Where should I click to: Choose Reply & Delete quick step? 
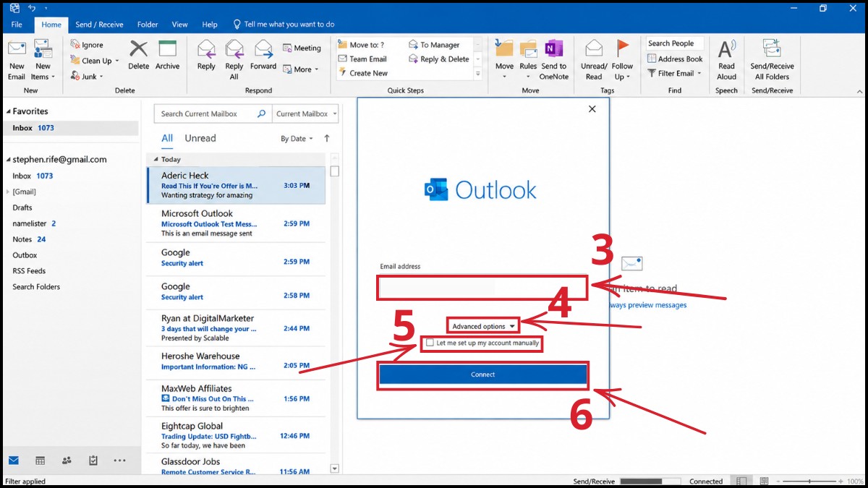[x=439, y=59]
